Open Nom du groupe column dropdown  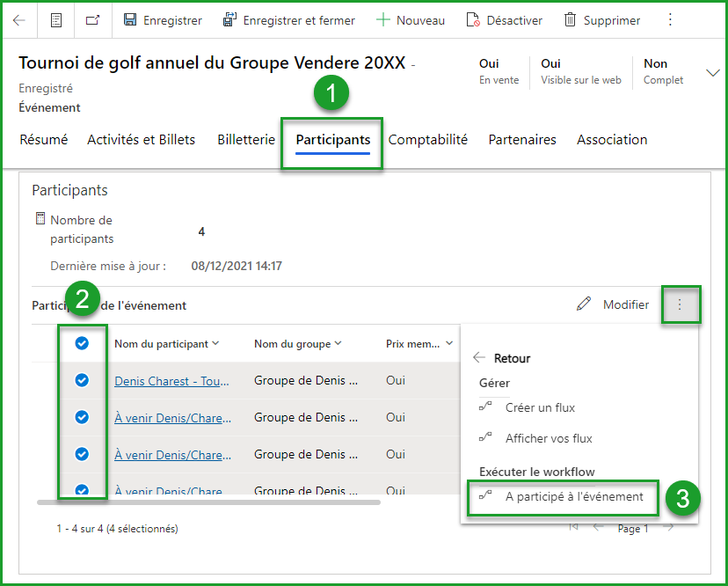click(338, 344)
